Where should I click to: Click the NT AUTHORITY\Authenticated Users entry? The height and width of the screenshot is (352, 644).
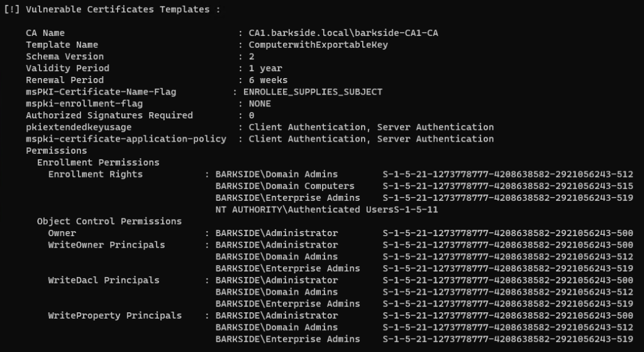(x=304, y=209)
